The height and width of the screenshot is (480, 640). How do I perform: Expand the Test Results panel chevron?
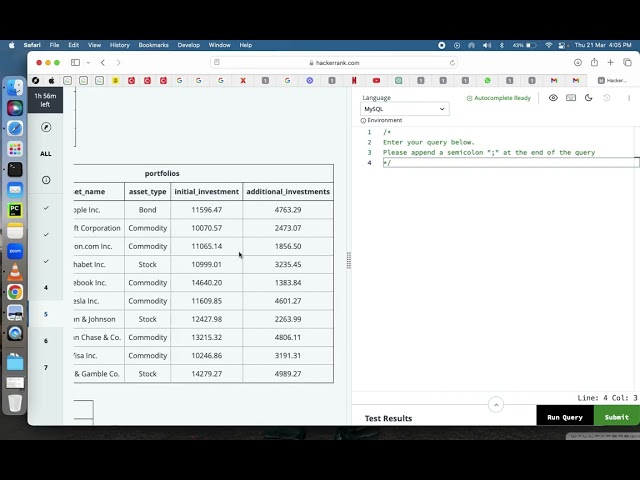click(x=496, y=405)
